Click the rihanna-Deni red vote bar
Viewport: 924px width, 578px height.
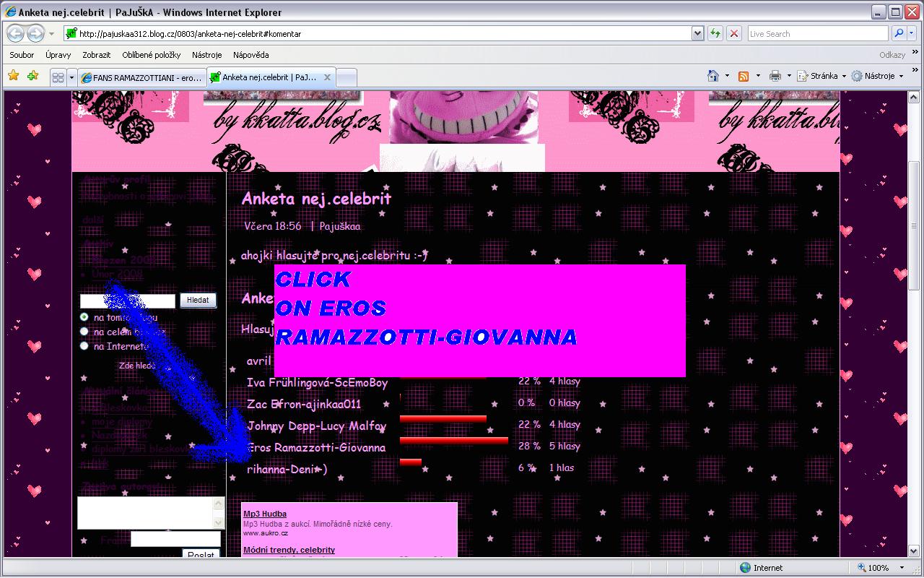pos(410,462)
